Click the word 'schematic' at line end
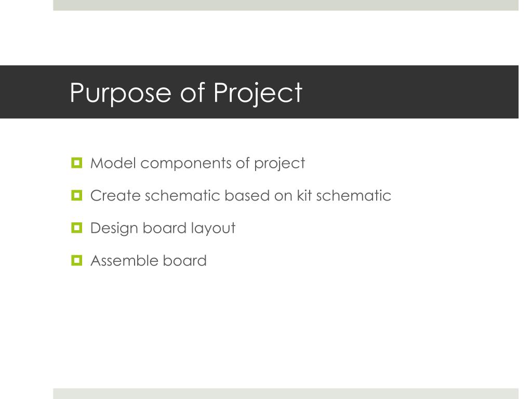The height and width of the screenshot is (399, 532). (353, 196)
